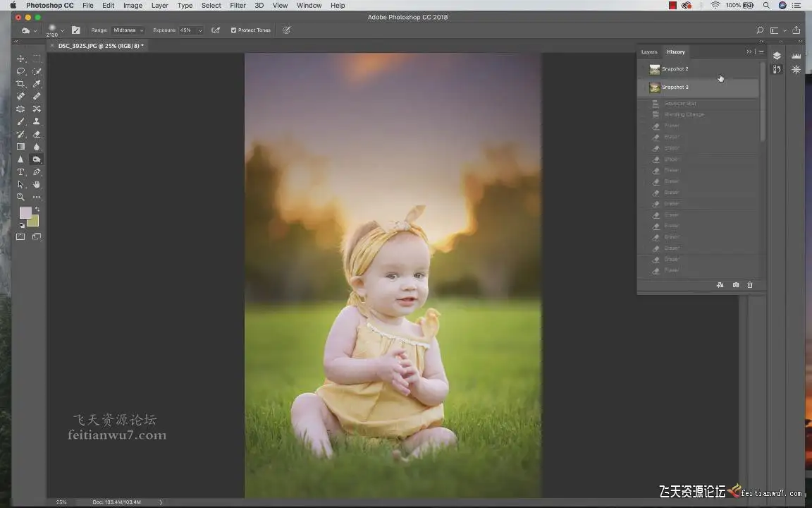
Task: Uncheck the Protect Tones checkbox
Action: coord(234,30)
